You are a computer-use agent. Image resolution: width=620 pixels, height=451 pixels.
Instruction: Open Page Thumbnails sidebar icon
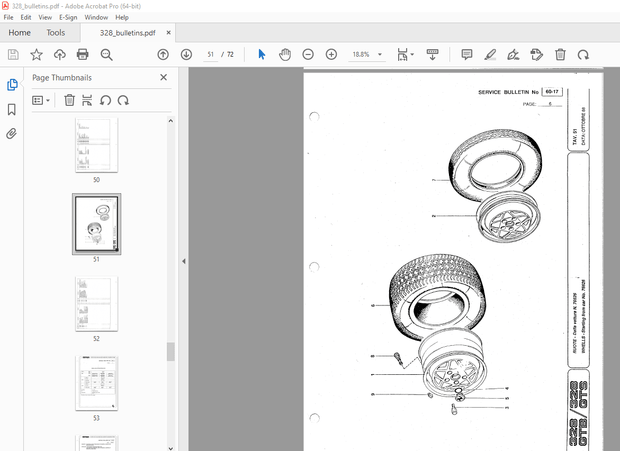12,85
